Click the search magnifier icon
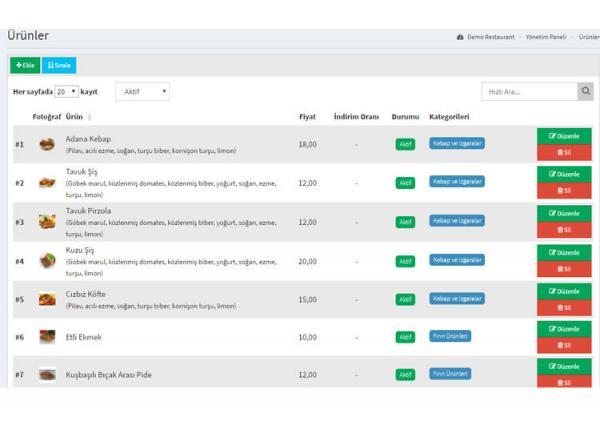 click(x=585, y=91)
